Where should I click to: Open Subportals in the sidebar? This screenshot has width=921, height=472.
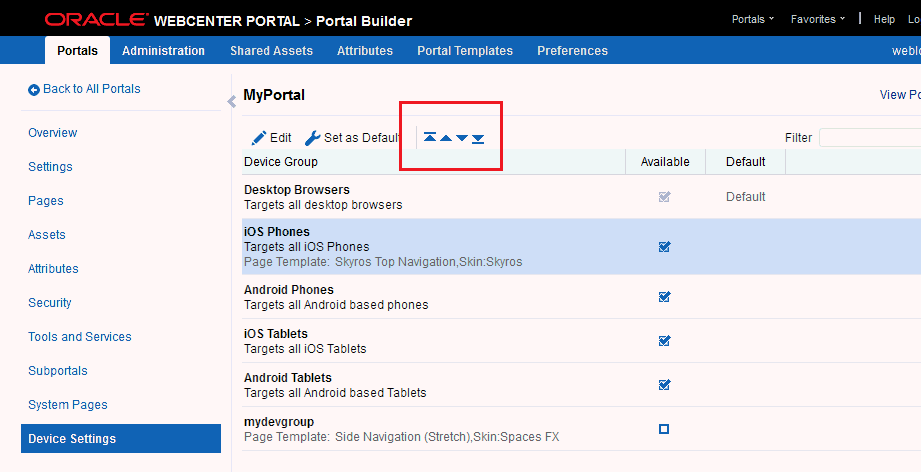58,371
